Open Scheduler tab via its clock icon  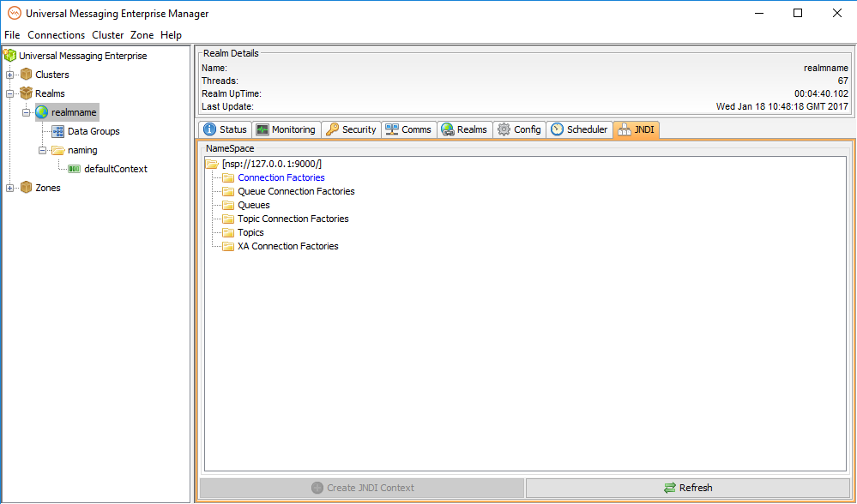(557, 129)
